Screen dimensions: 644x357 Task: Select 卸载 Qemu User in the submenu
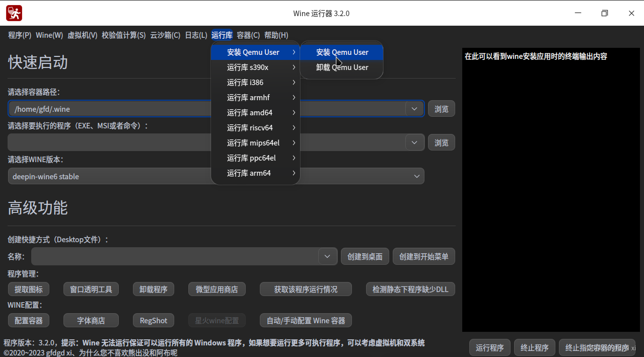(342, 67)
